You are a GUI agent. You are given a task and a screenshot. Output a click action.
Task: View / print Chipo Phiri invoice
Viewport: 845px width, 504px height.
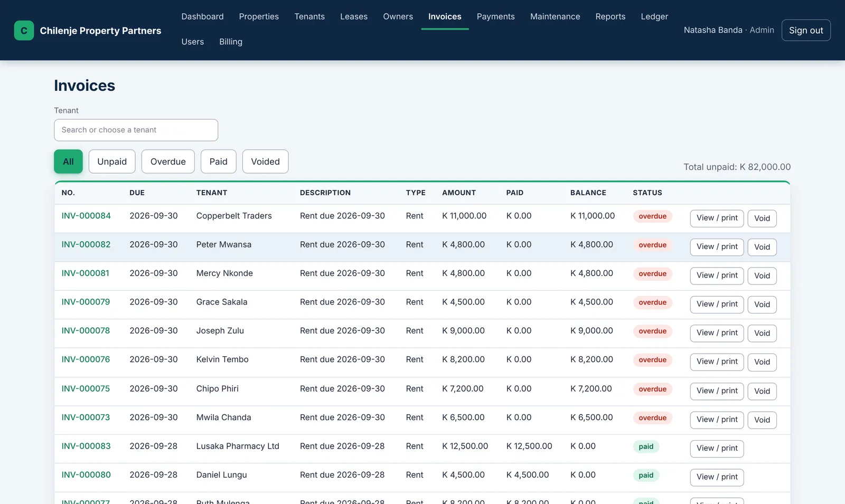pyautogui.click(x=717, y=391)
